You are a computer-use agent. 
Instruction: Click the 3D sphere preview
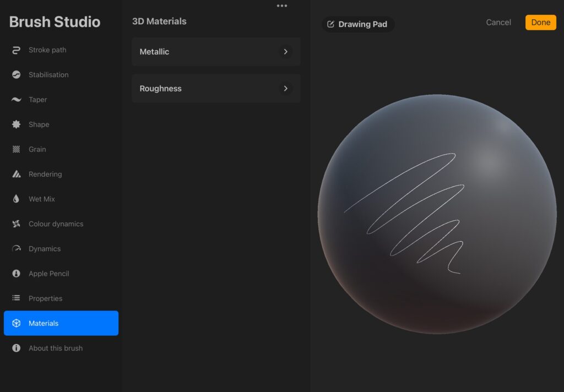437,214
